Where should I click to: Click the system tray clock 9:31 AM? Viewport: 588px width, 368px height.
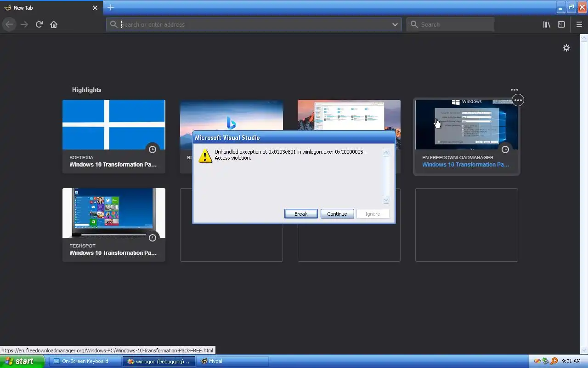[571, 362]
